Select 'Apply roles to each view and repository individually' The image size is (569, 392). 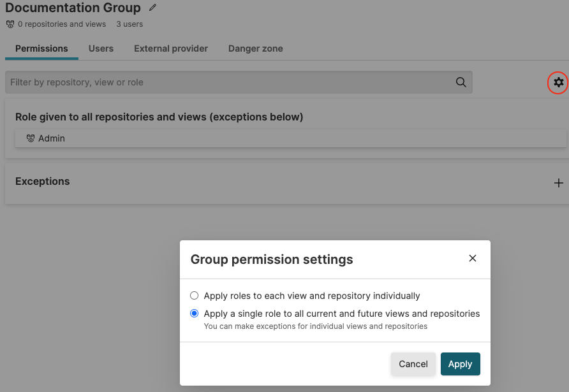coord(194,295)
